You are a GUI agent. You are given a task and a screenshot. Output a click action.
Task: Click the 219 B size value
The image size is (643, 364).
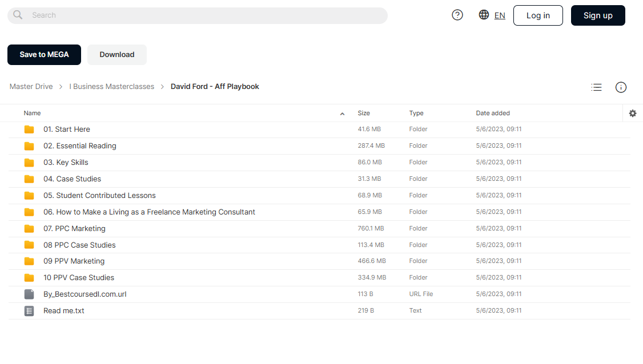point(366,310)
